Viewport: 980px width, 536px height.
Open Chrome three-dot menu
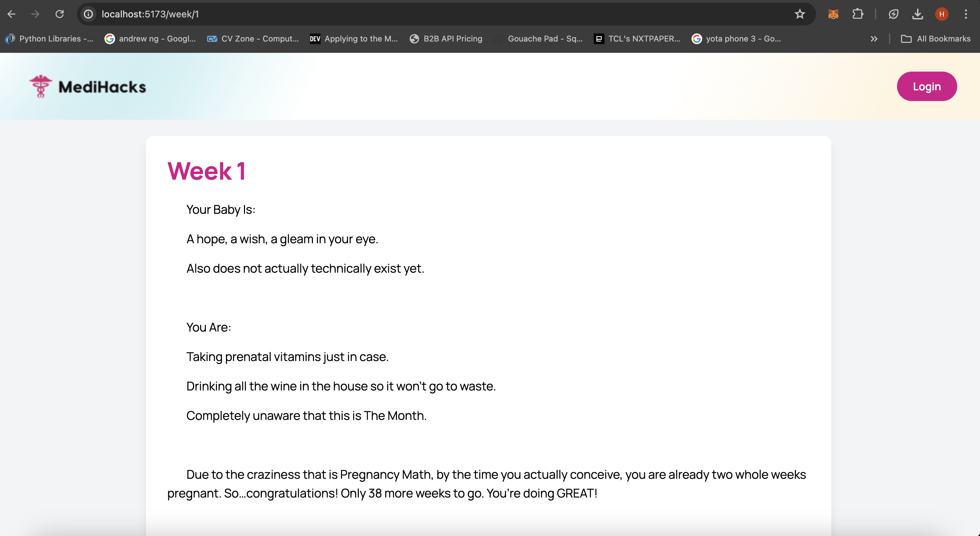966,14
